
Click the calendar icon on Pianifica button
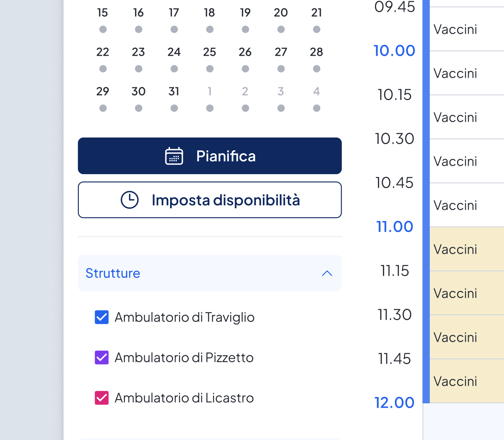click(x=174, y=156)
